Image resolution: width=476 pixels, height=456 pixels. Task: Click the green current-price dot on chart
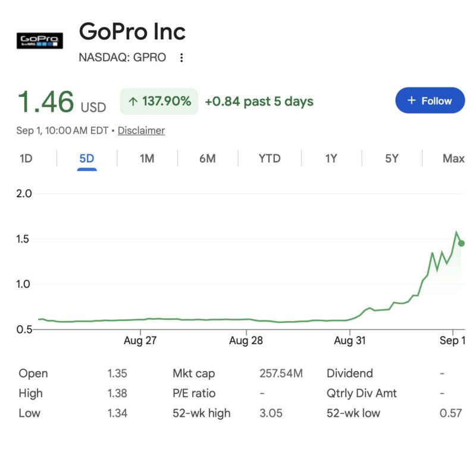click(x=462, y=243)
